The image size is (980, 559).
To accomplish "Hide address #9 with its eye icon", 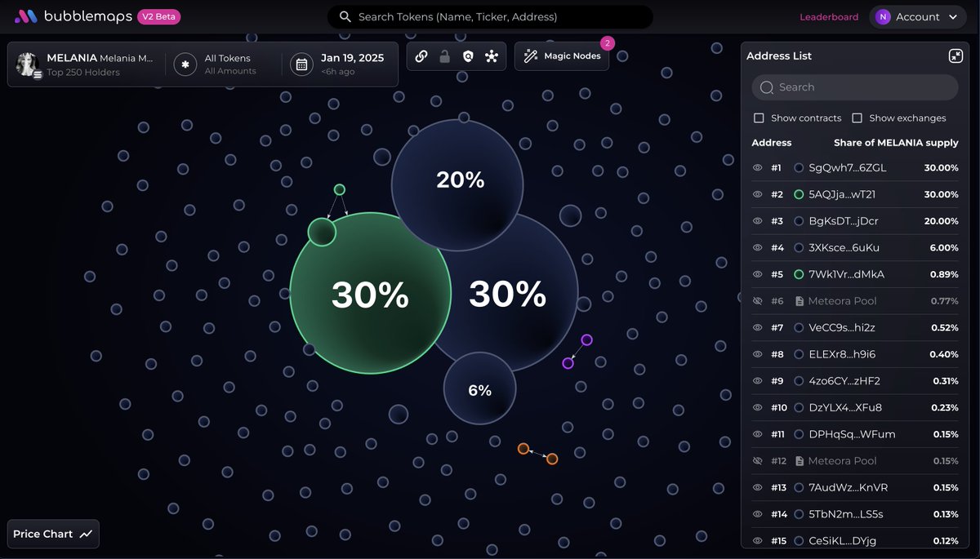I will click(x=758, y=381).
